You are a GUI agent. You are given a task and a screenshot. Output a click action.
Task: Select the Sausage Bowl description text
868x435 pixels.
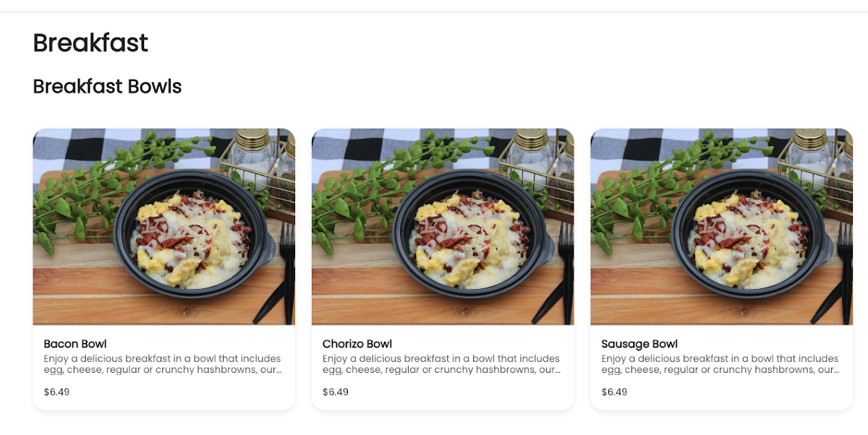click(x=720, y=364)
